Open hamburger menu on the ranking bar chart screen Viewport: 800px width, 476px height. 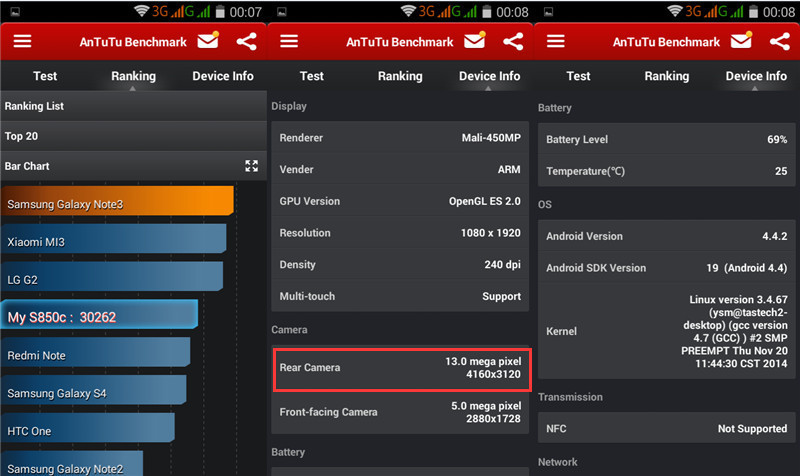tap(22, 42)
